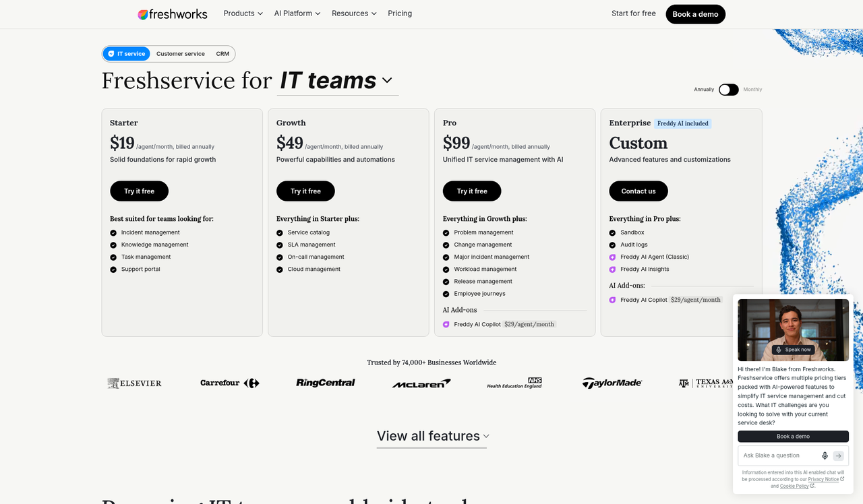This screenshot has width=863, height=504.
Task: Go to Pricing in the navigation
Action: point(400,13)
